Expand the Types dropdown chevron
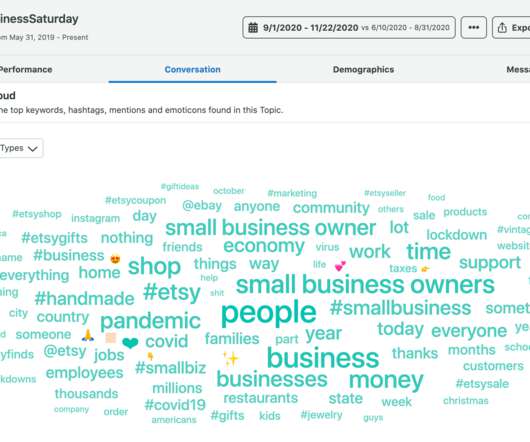530x442 pixels. tap(32, 149)
